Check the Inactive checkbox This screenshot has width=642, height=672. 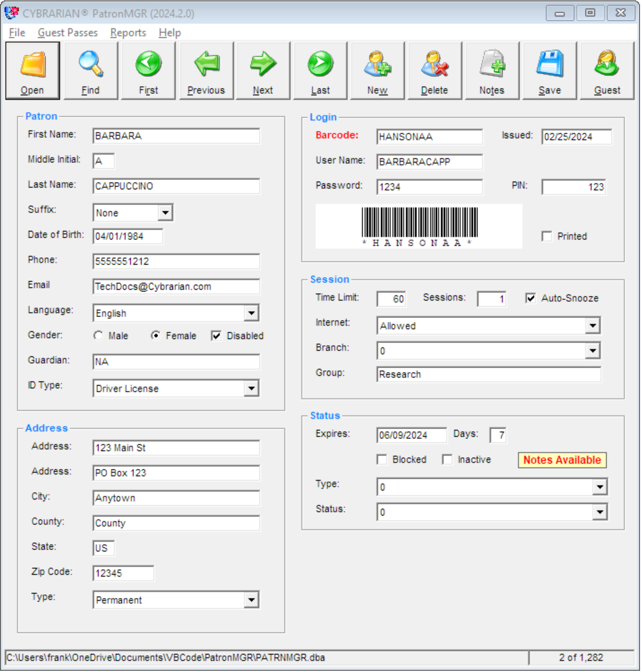coord(448,460)
